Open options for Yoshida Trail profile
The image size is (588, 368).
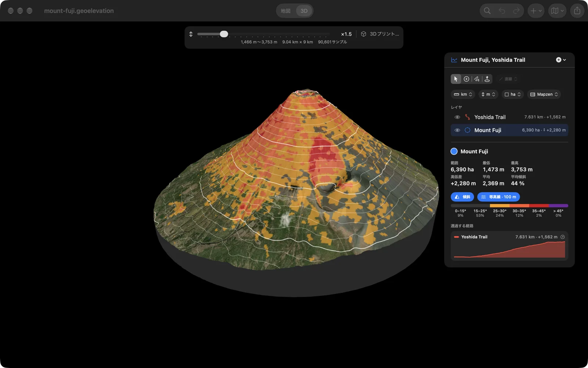(x=563, y=237)
